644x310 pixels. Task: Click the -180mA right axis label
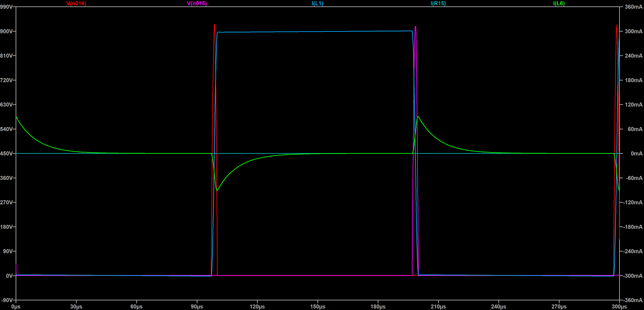(633, 227)
